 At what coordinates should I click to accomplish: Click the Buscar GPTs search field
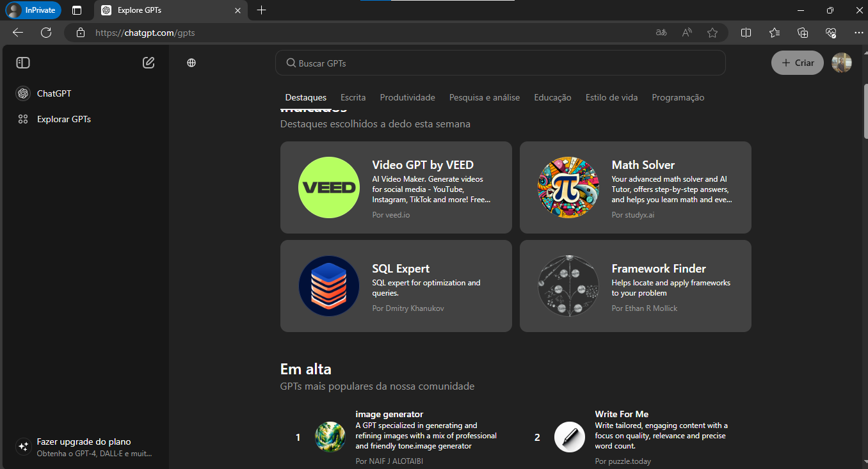pos(501,63)
